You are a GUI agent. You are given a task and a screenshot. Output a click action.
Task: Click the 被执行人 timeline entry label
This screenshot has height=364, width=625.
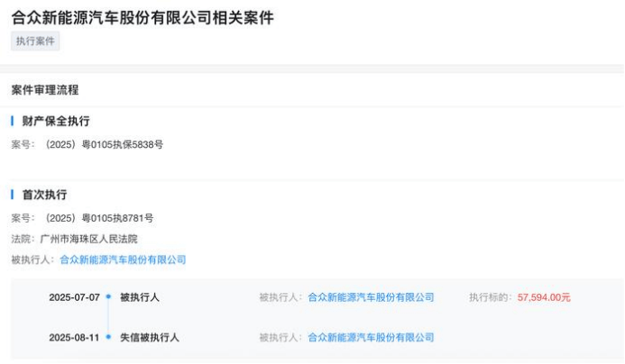140,297
